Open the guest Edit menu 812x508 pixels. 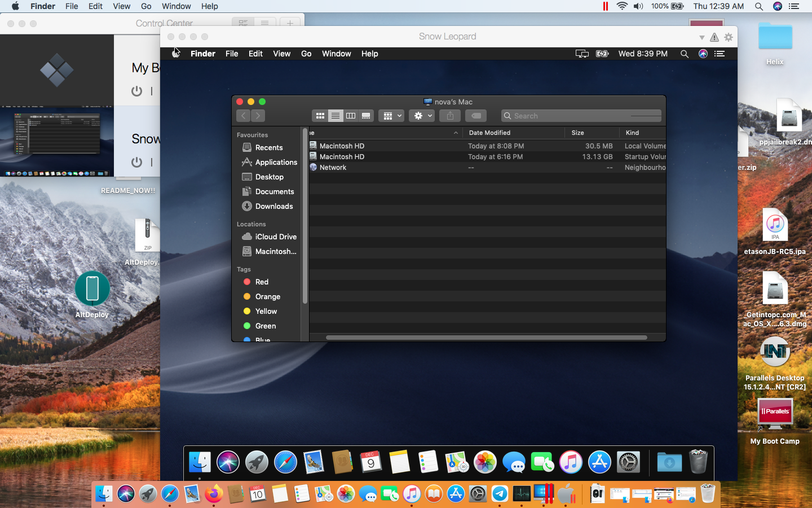point(255,54)
